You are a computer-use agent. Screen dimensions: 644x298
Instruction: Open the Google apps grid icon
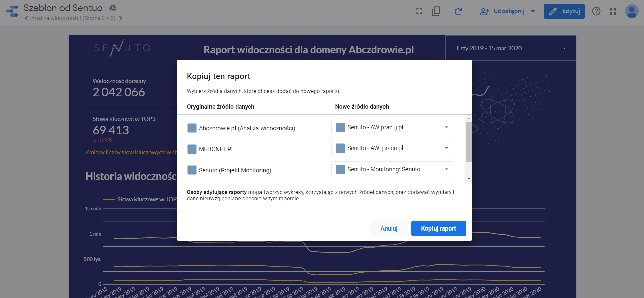coord(613,11)
